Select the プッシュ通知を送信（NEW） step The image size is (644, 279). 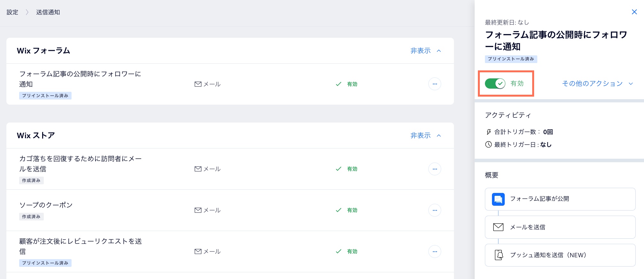click(560, 255)
